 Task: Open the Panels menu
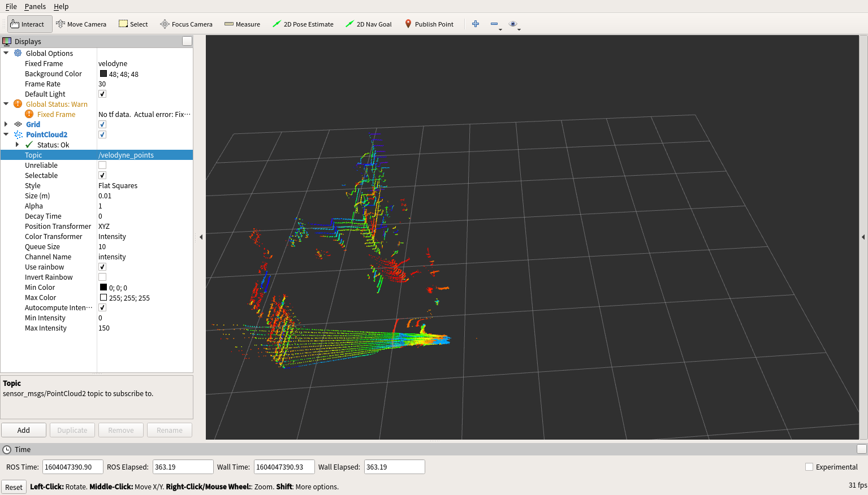[x=35, y=6]
